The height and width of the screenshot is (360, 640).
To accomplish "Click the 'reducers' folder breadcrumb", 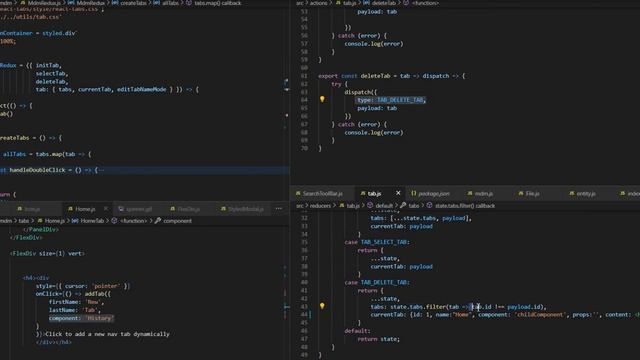I will tap(320, 206).
